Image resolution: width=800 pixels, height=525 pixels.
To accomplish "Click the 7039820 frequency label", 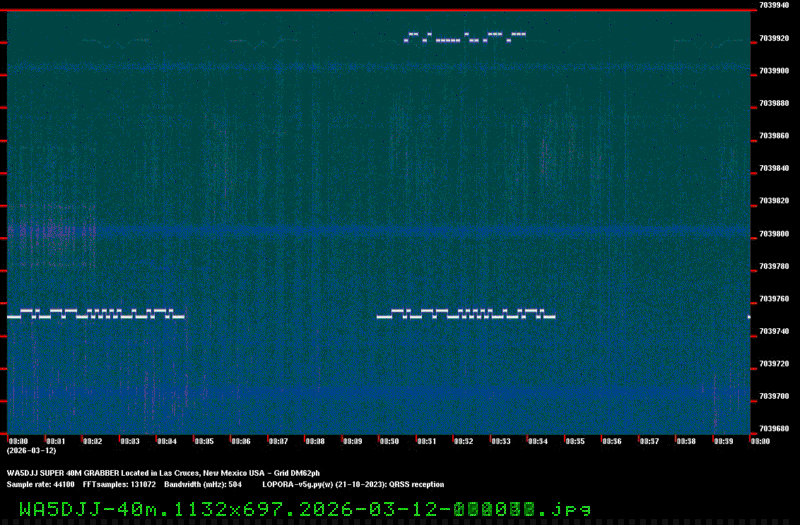I will coord(774,201).
